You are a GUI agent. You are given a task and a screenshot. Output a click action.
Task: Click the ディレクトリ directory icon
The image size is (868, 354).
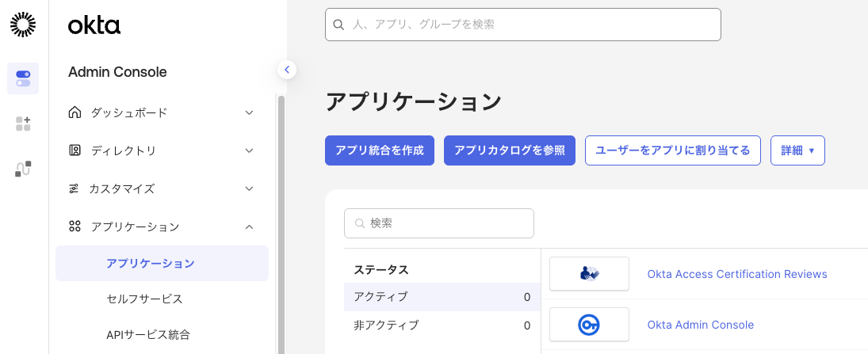pos(75,150)
